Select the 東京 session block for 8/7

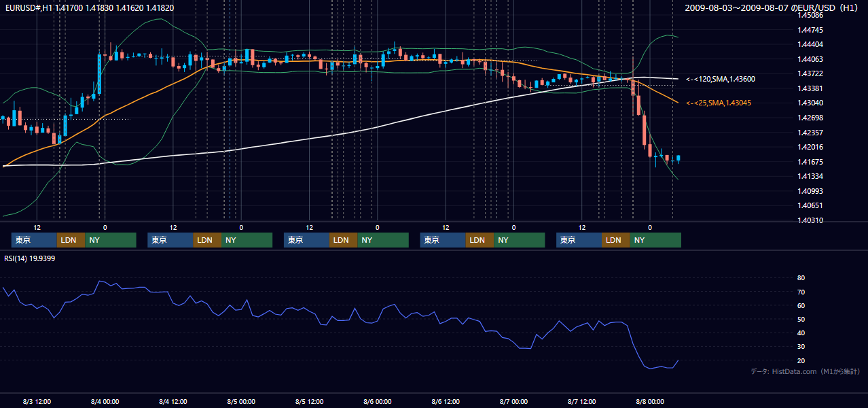click(x=579, y=240)
